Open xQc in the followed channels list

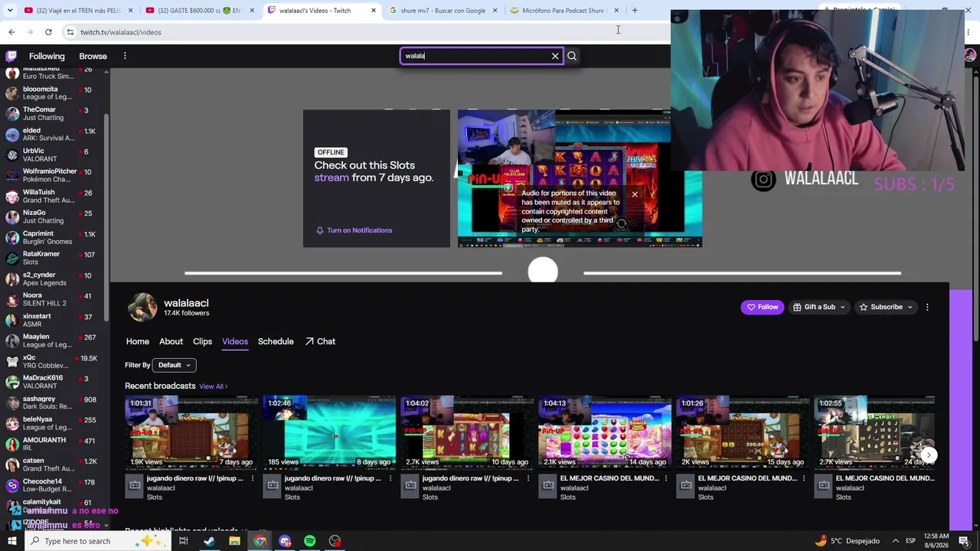[x=52, y=361]
